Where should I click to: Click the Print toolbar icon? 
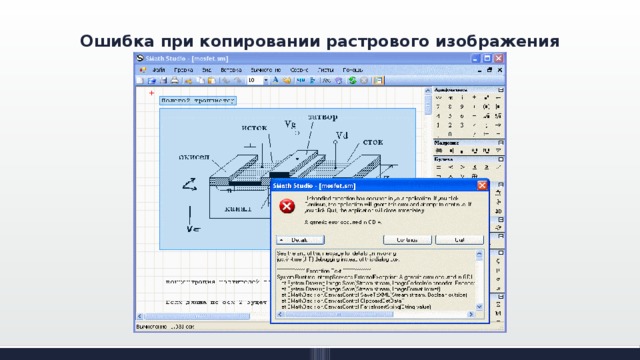[x=175, y=81]
